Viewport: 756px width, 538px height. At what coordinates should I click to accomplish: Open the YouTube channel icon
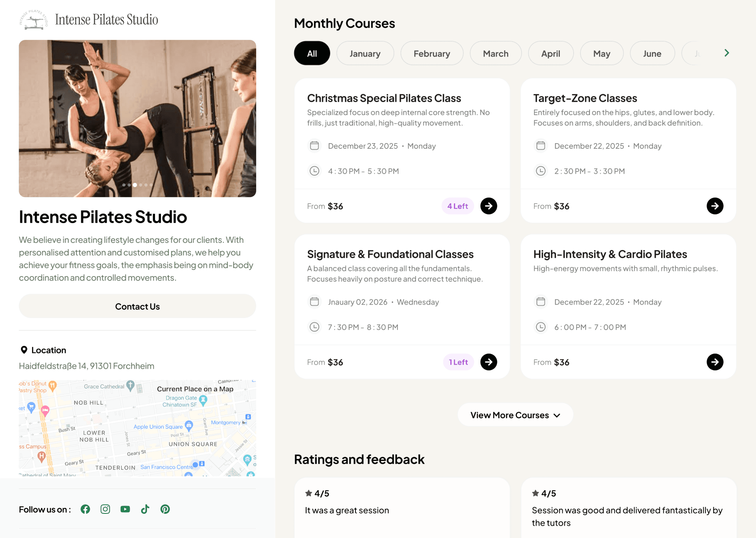pos(125,509)
